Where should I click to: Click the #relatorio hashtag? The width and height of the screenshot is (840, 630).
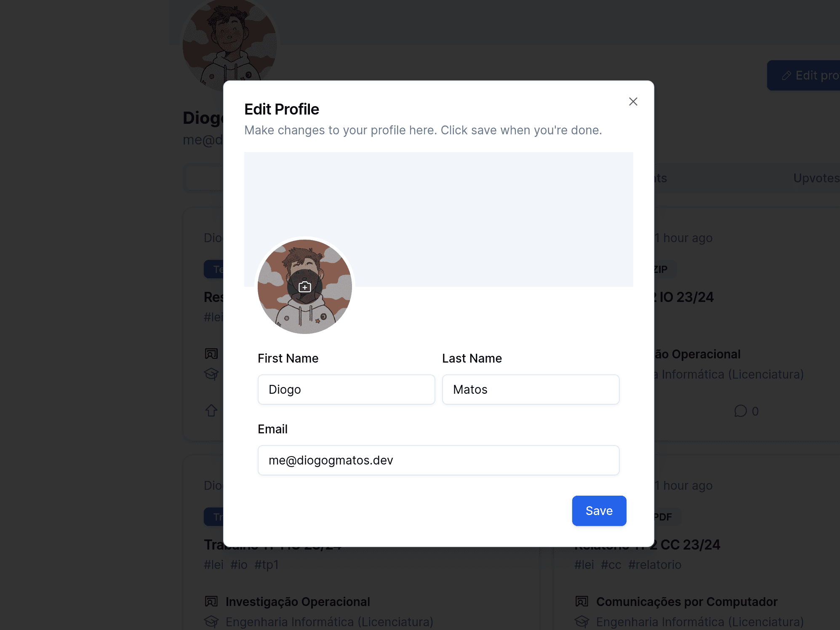tap(655, 565)
